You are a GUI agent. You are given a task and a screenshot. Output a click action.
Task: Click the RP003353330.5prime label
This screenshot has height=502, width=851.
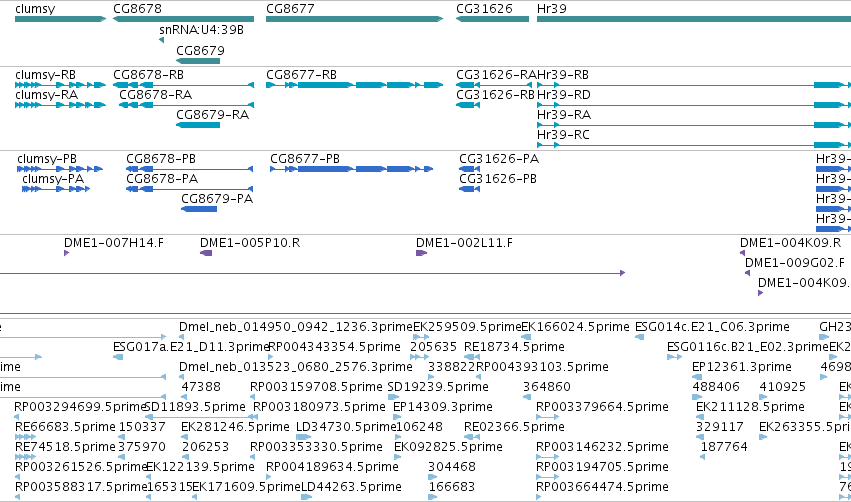pos(316,448)
